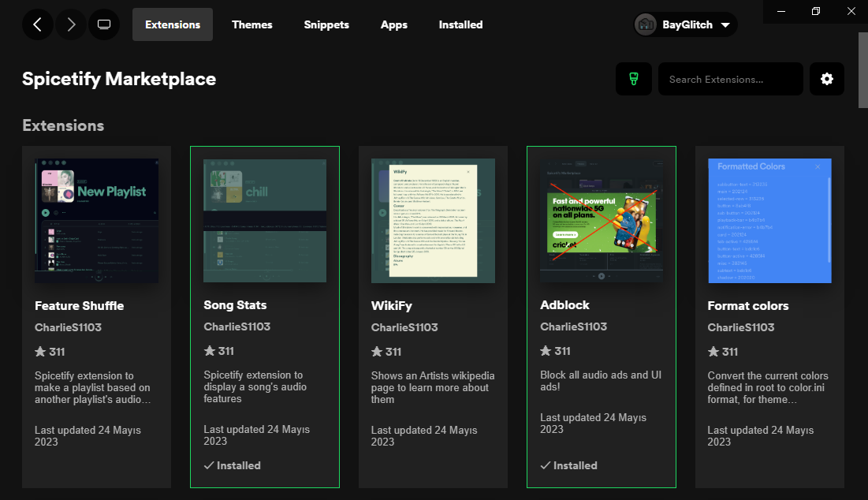Open the Song Stats extension title
This screenshot has width=868, height=500.
tap(235, 305)
